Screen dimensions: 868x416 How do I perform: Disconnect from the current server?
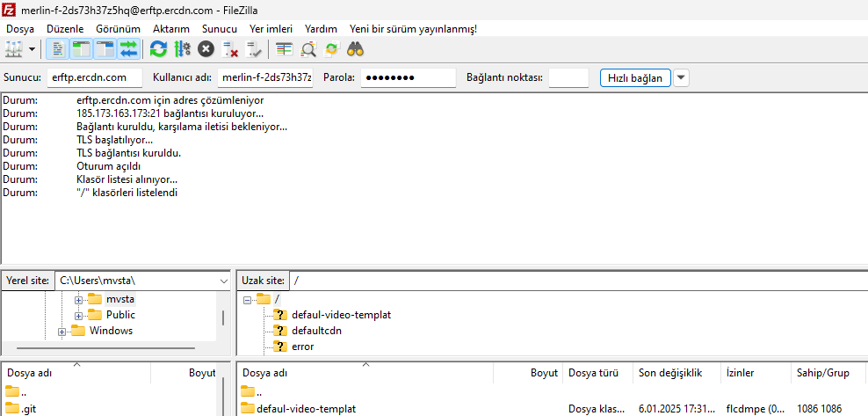tap(229, 49)
